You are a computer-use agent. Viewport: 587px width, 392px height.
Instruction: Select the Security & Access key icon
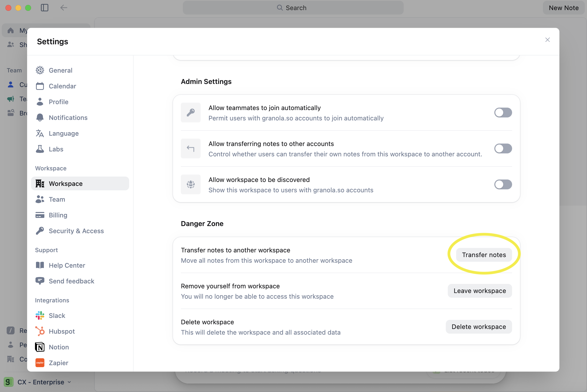coord(40,230)
